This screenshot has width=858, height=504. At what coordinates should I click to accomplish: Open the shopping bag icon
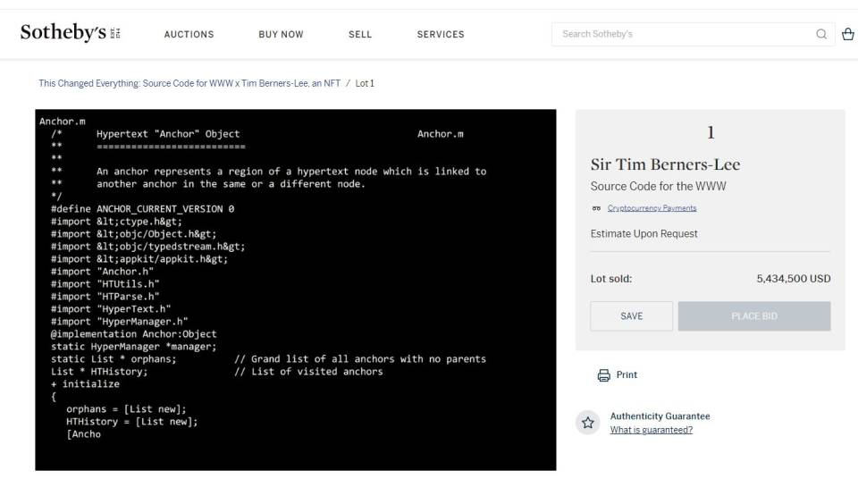coord(847,34)
